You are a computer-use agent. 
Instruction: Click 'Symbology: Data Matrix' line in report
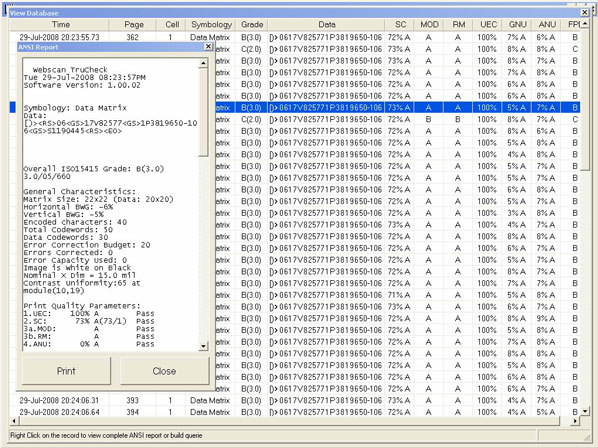tap(75, 108)
